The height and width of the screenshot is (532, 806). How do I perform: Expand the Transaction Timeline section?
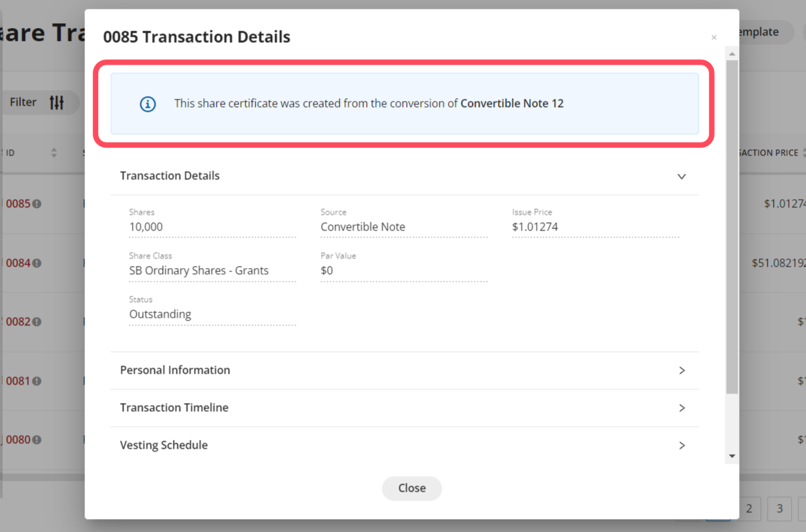click(x=681, y=408)
